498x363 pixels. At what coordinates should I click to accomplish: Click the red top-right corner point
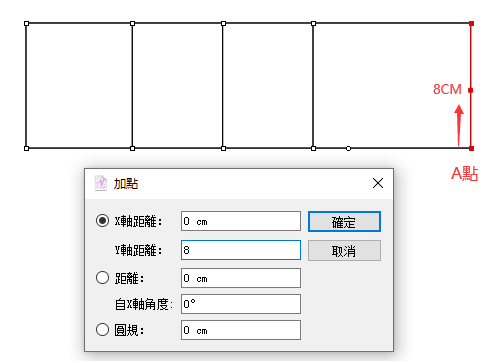coord(471,23)
